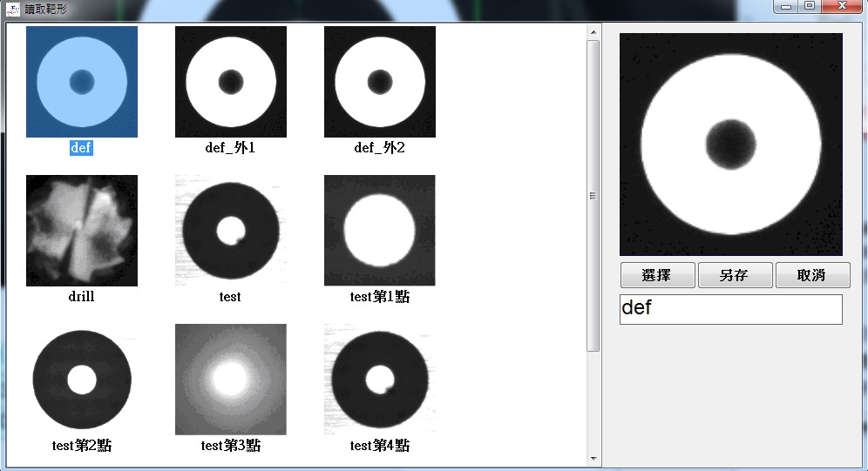Click the large preview image of target
868x471 pixels.
coord(730,145)
